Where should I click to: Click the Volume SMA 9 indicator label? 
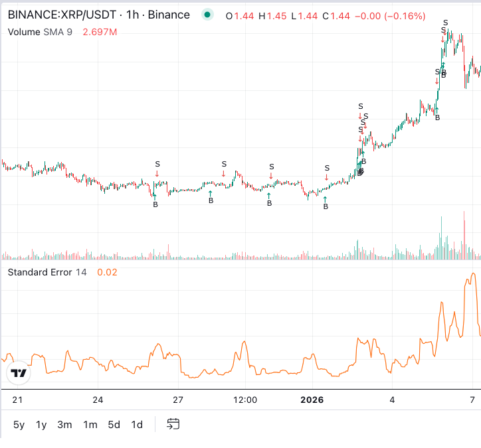click(40, 32)
